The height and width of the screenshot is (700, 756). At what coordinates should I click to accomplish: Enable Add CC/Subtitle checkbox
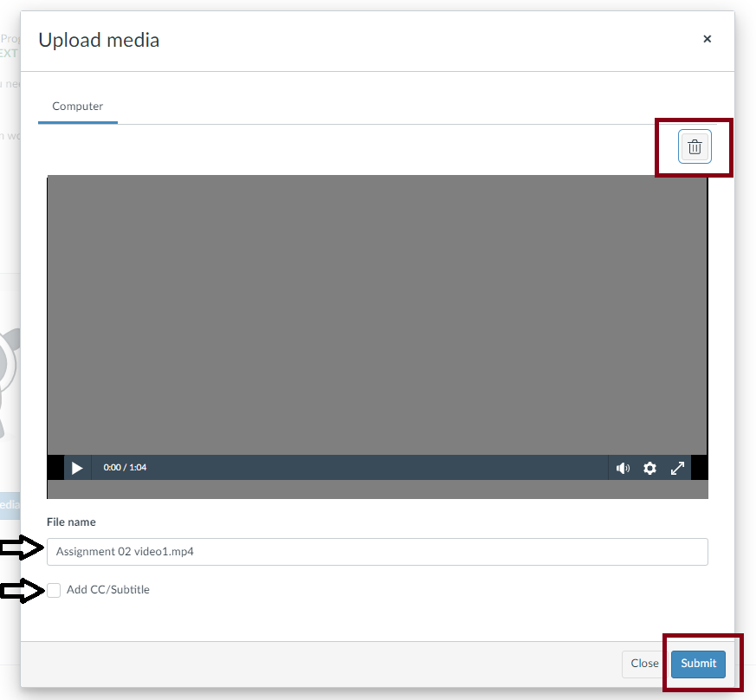[x=54, y=590]
